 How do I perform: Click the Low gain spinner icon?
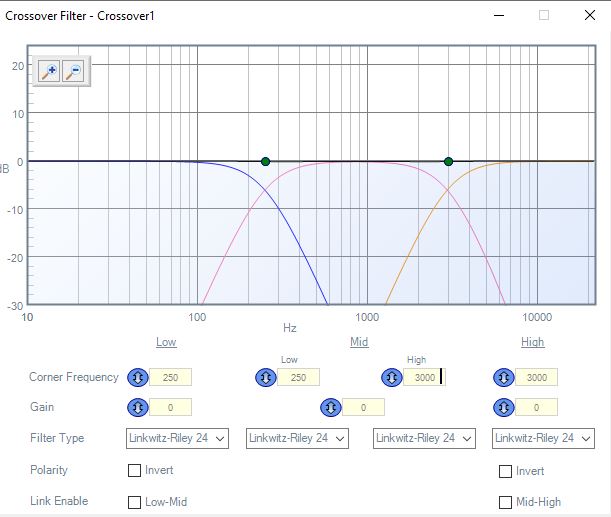tap(138, 407)
